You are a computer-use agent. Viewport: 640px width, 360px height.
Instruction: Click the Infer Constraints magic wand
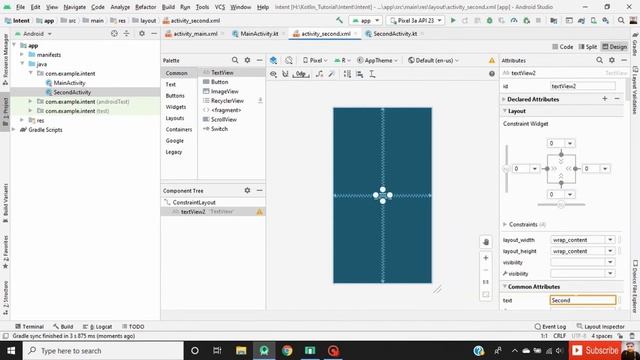[x=332, y=74]
